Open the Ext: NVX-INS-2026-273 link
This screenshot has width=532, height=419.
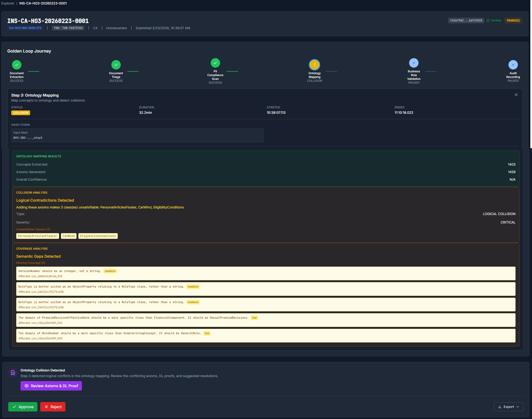pyautogui.click(x=25, y=28)
